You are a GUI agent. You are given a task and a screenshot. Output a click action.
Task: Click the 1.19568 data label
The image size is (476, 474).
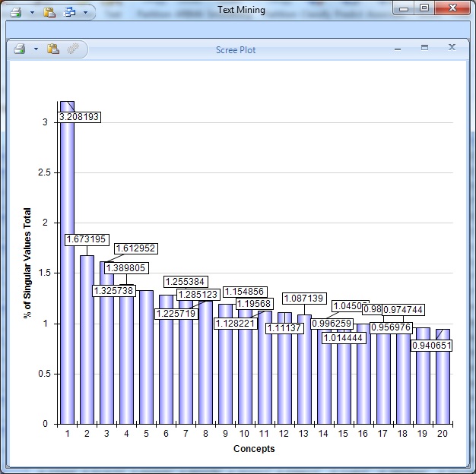255,304
